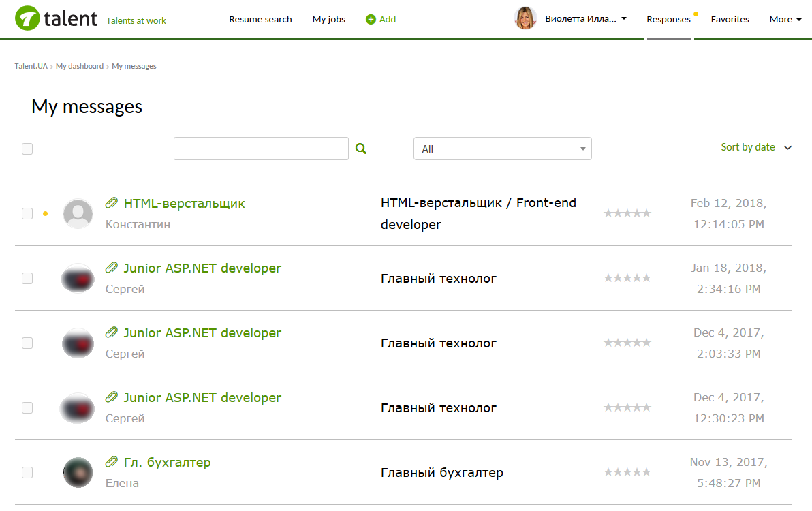Screen dimensions: 812x511
Task: Tick the select-all messages checkbox
Action: (27, 149)
